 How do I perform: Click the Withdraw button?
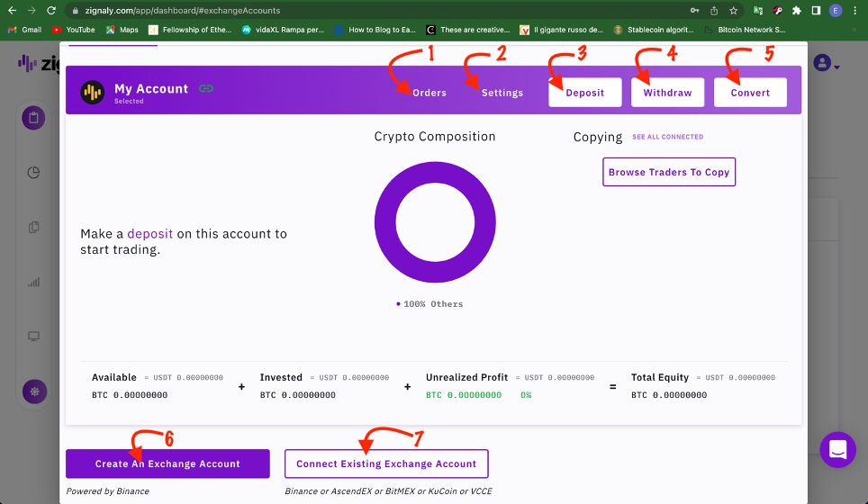pyautogui.click(x=667, y=92)
